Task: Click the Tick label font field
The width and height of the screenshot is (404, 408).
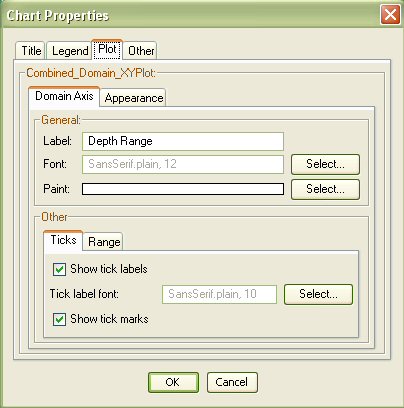Action: 219,294
